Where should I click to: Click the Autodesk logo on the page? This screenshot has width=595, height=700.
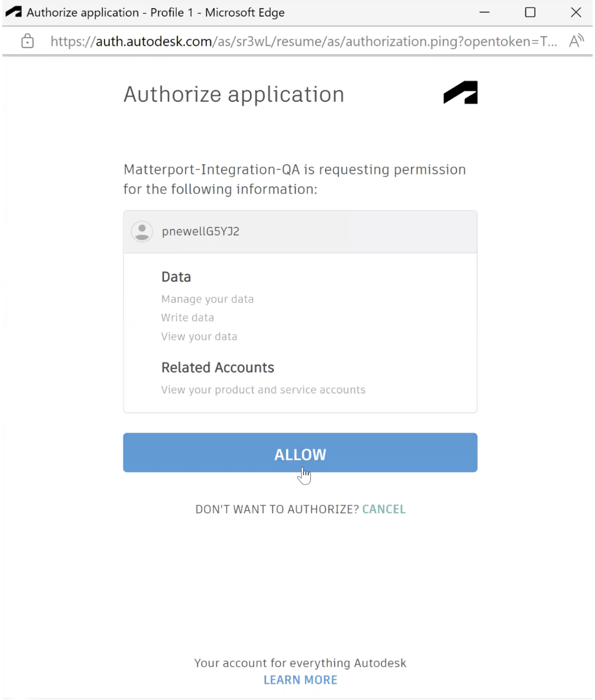(460, 93)
